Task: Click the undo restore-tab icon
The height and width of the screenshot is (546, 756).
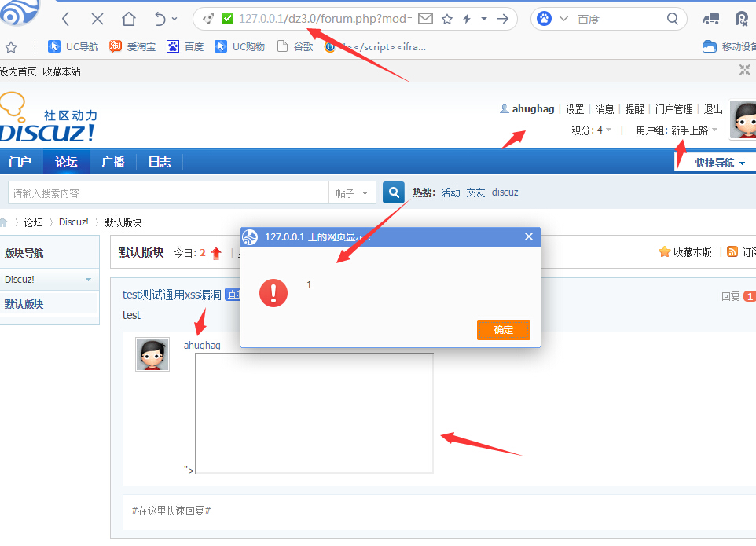Action: (x=160, y=20)
